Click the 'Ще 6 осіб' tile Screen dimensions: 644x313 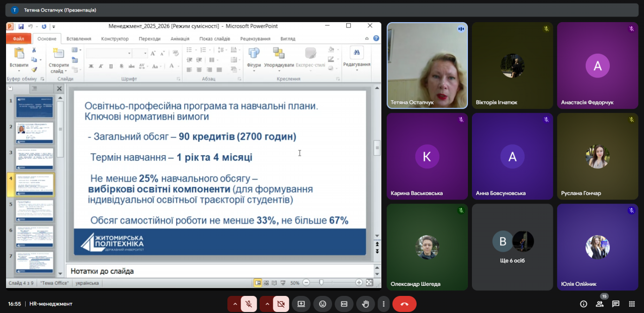tap(512, 247)
